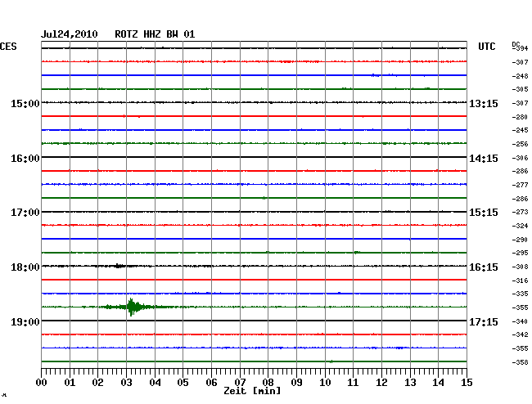The image size is (532, 404).
Task: Click the "11" minute axis tick label
Action: pyautogui.click(x=353, y=383)
